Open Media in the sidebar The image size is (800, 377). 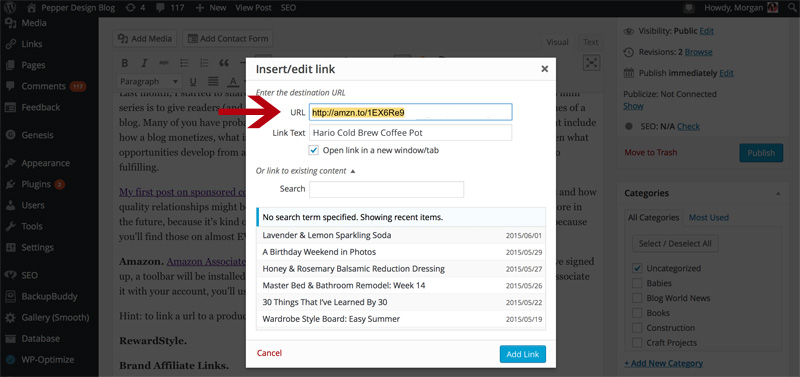(34, 23)
